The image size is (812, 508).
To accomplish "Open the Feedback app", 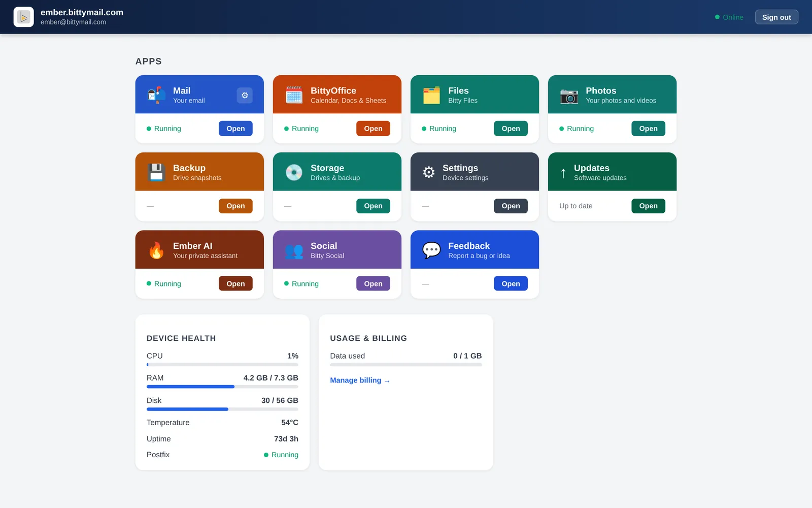I will tap(511, 283).
